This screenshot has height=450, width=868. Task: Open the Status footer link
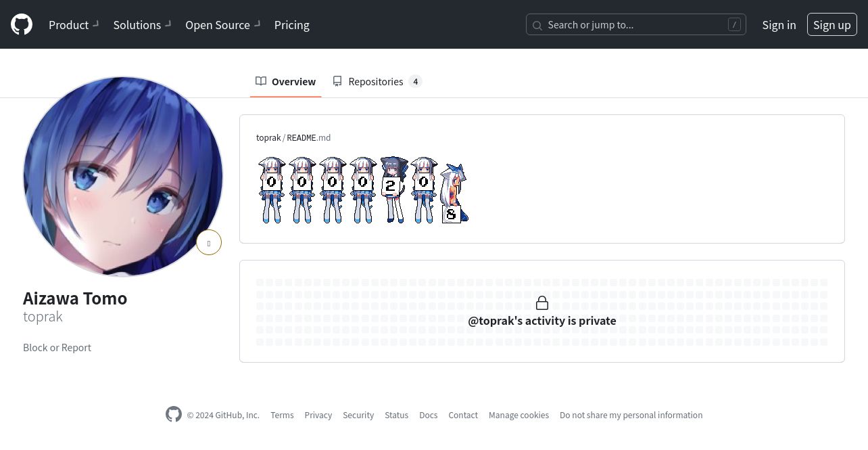396,415
